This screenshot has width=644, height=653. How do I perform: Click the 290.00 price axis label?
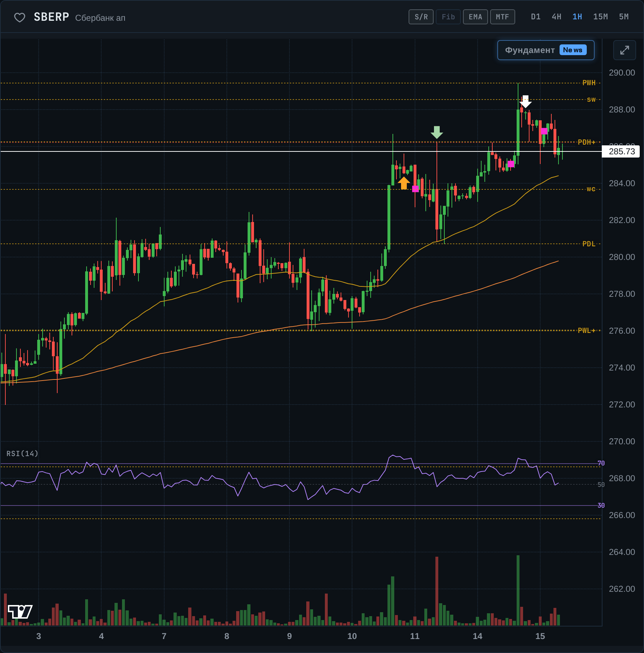click(x=622, y=73)
